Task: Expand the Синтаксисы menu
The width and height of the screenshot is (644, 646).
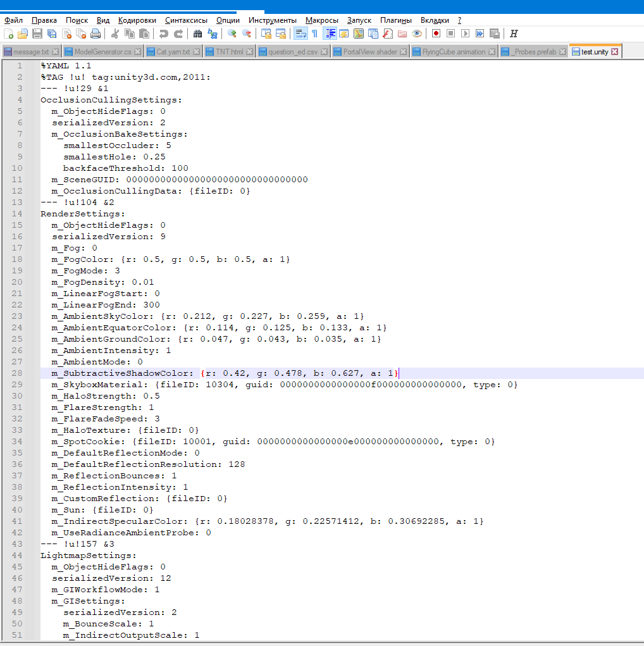Action: coord(186,20)
